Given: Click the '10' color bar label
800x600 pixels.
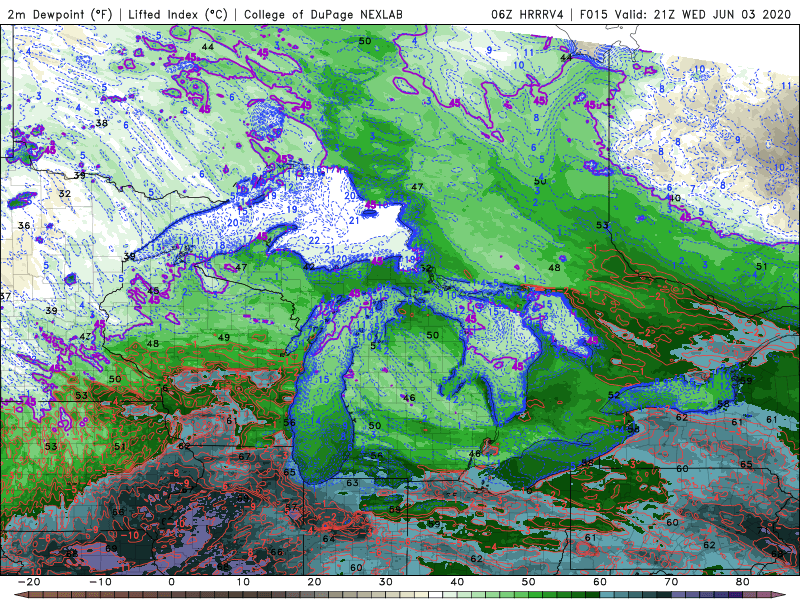Looking at the screenshot, I should 243,582.
